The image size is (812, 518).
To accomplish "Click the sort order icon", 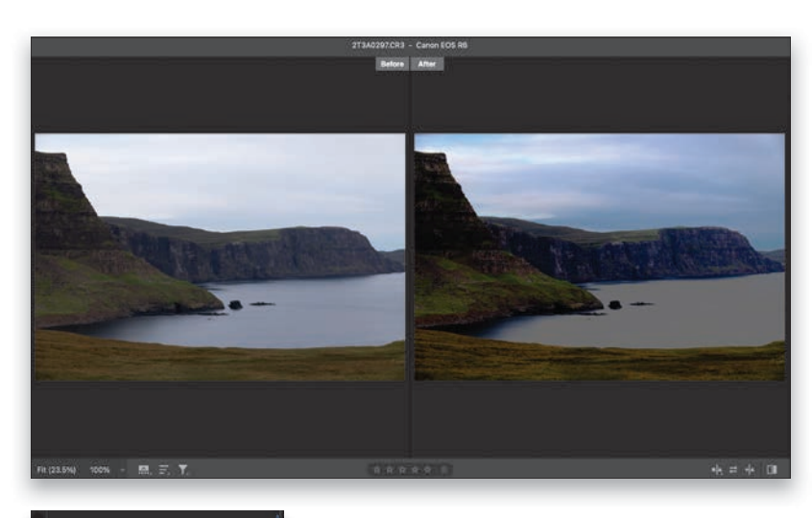I will (163, 470).
